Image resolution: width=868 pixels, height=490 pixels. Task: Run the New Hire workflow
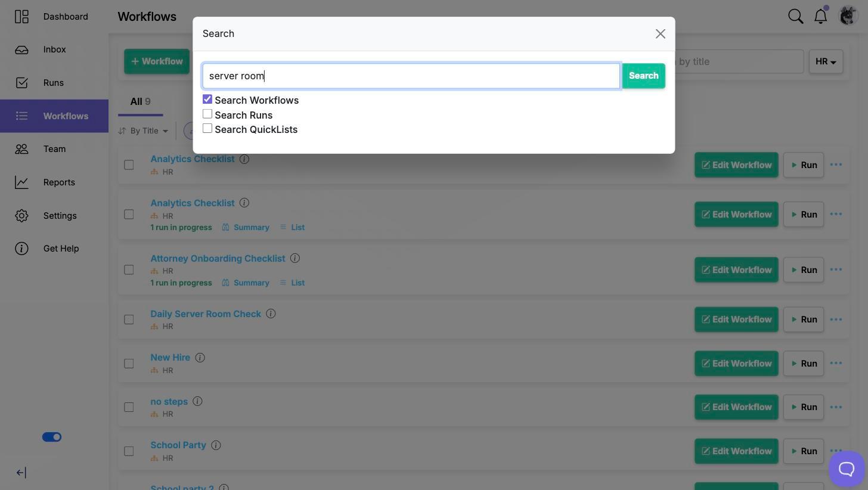coord(804,364)
